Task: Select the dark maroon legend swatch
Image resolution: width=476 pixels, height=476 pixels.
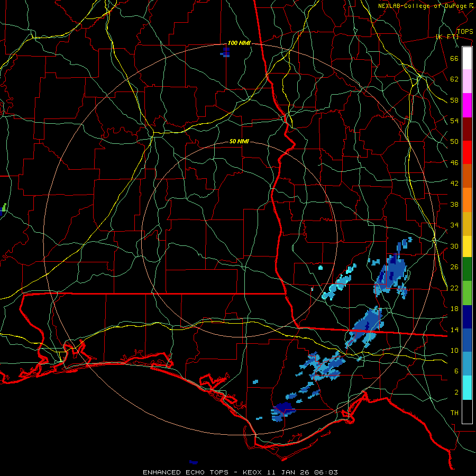Action: pos(467,129)
